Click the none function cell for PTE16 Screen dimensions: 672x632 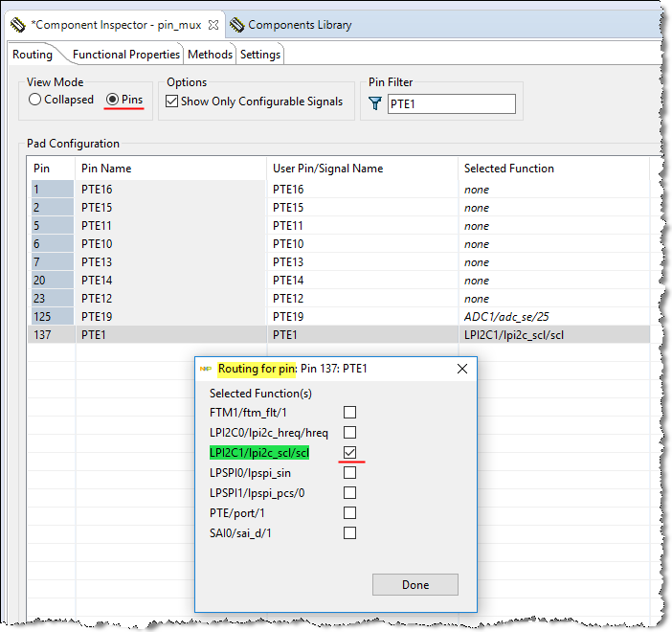click(x=554, y=189)
